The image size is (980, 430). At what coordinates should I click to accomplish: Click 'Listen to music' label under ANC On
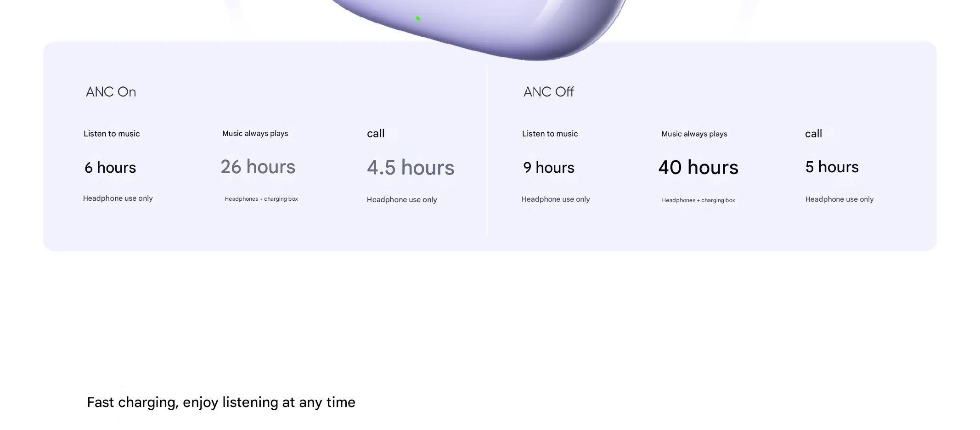click(112, 134)
